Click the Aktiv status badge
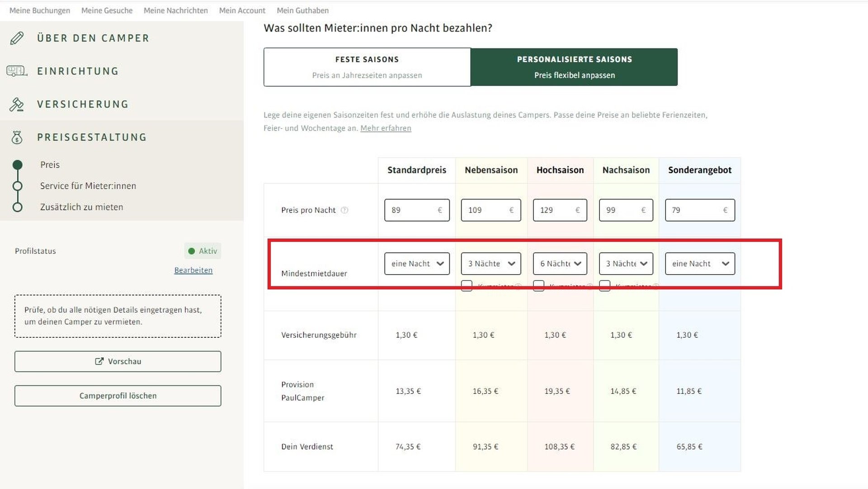868x489 pixels. coord(203,251)
